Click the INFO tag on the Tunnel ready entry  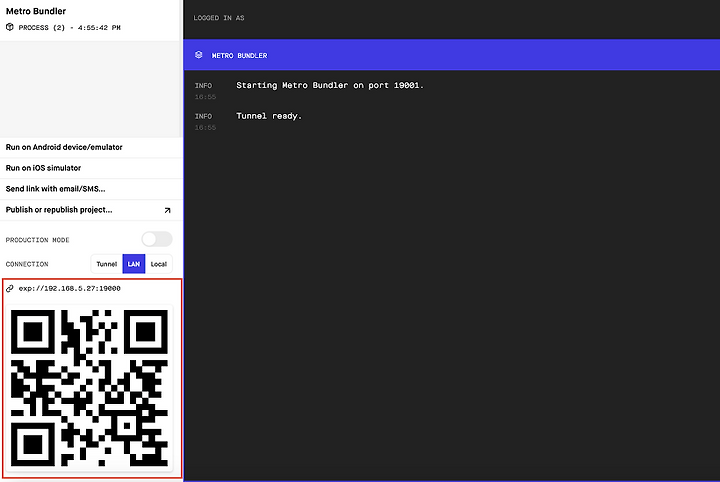203,117
